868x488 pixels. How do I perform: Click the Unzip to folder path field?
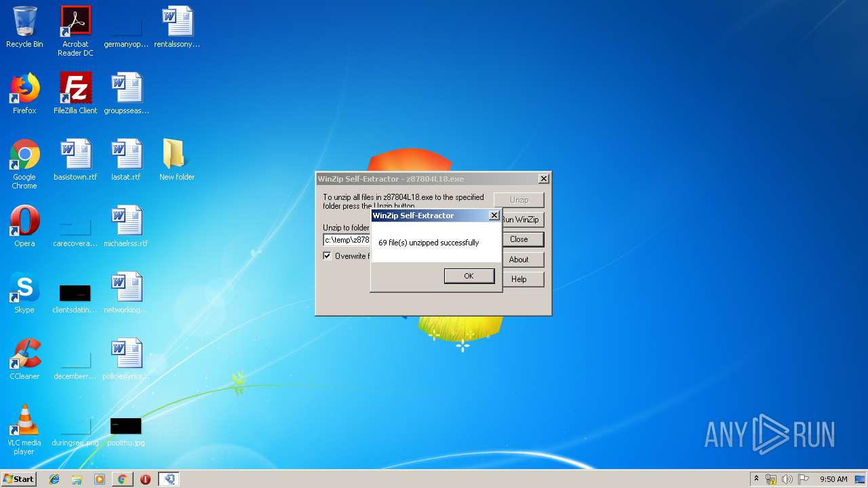tap(347, 240)
